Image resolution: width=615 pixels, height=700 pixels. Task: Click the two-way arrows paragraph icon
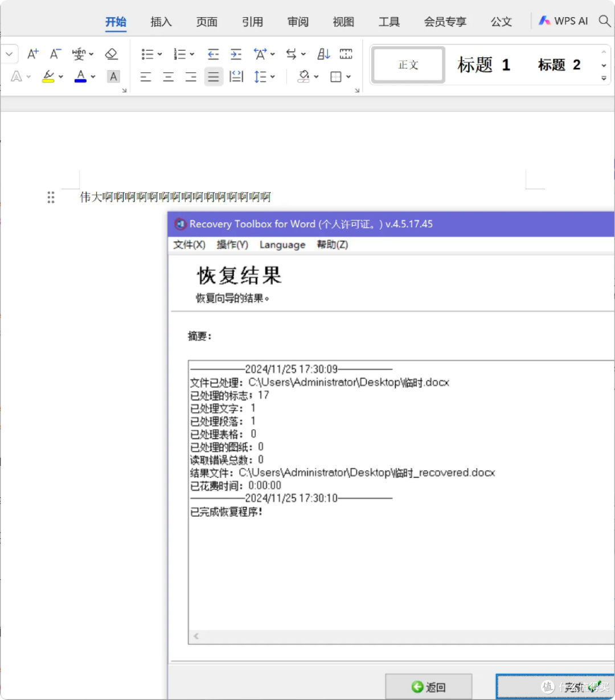point(292,54)
